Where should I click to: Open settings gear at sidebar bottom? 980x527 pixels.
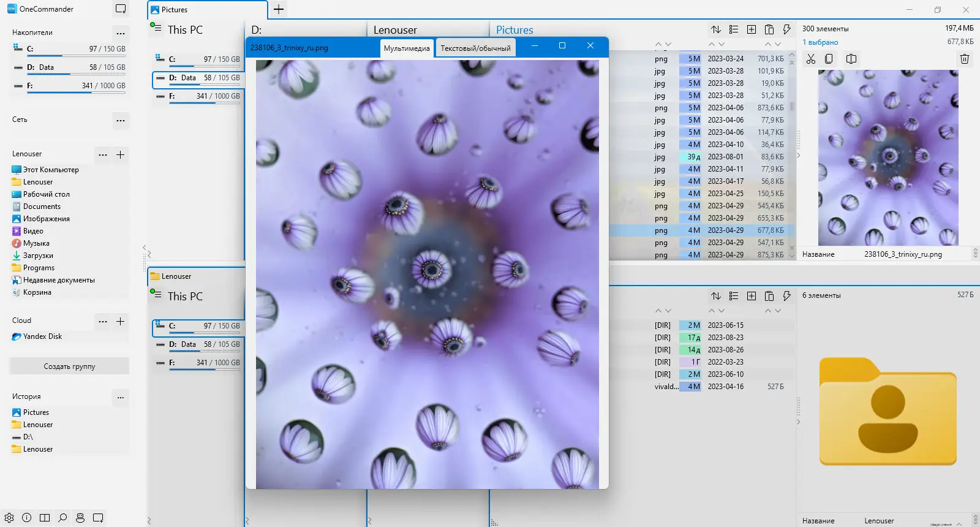click(9, 518)
